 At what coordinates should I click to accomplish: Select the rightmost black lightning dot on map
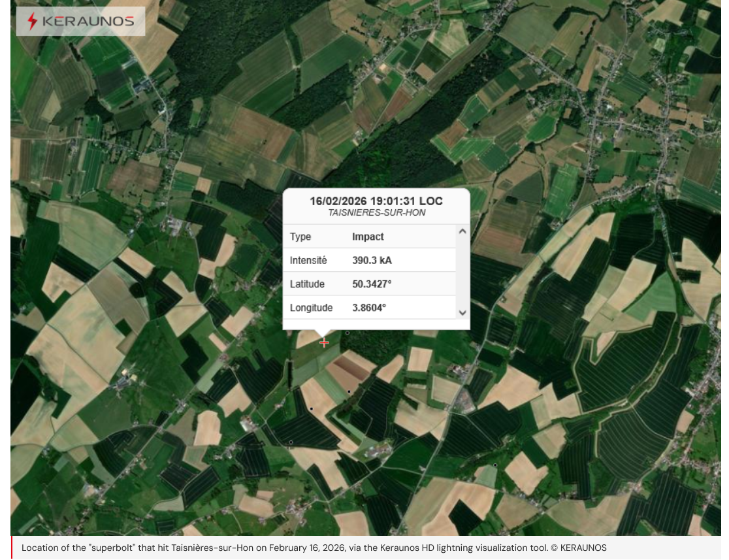tap(495, 465)
